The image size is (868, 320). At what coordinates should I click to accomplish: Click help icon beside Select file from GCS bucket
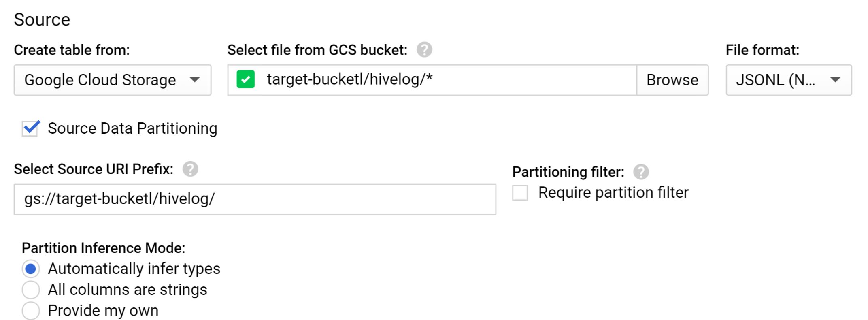tap(424, 50)
